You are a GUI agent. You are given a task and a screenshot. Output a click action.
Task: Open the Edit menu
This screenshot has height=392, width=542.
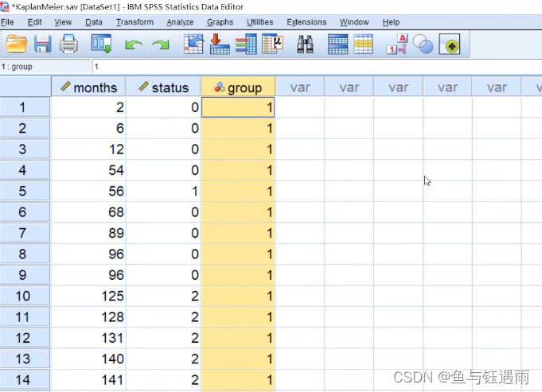[x=34, y=22]
